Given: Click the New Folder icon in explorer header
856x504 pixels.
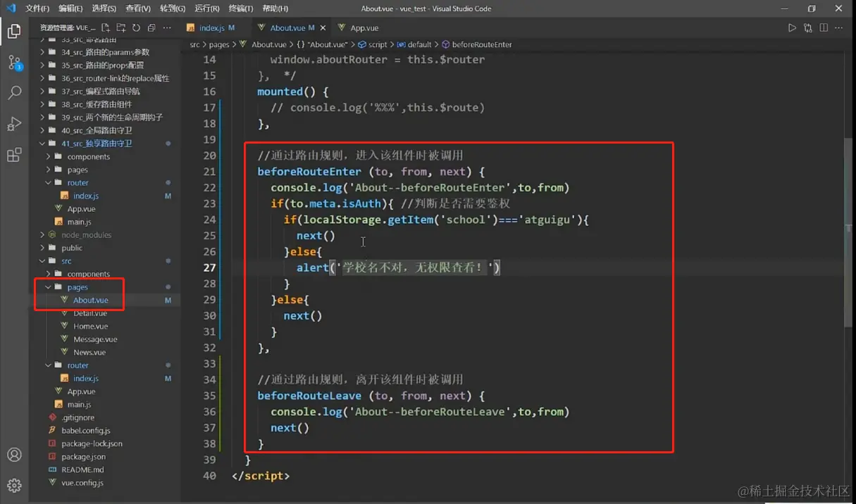Looking at the screenshot, I should (120, 27).
